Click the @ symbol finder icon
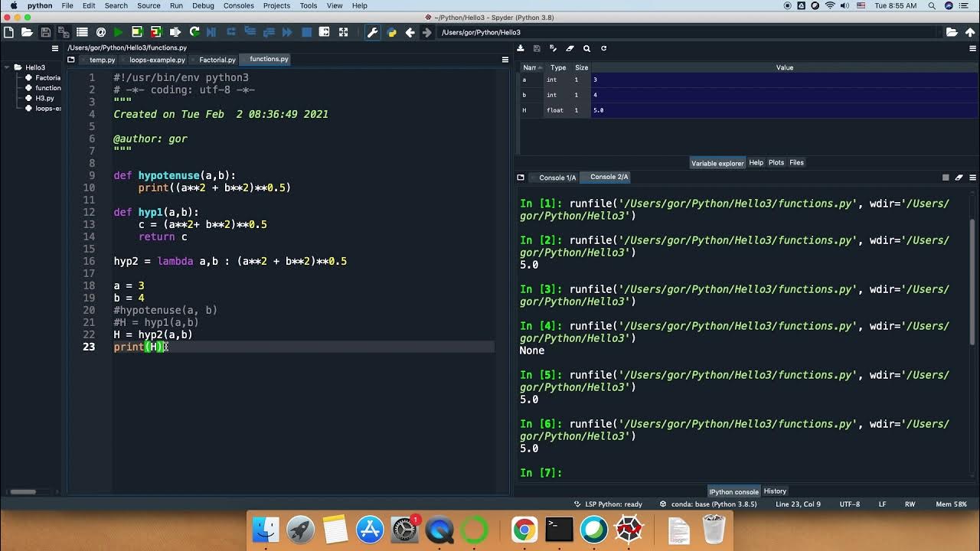Screen dimensions: 980x551 tap(100, 32)
